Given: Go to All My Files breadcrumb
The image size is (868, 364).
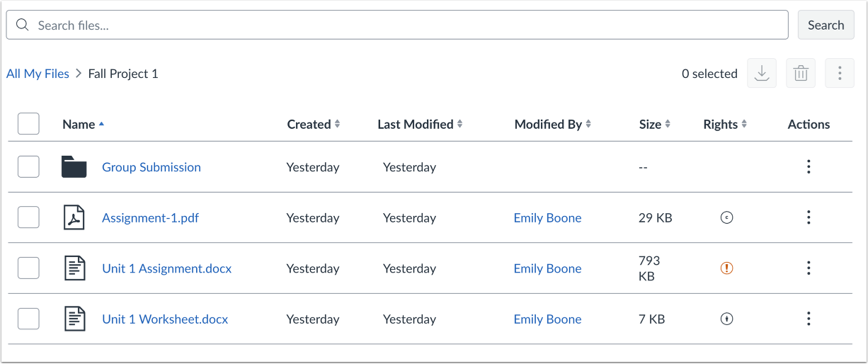Looking at the screenshot, I should coord(38,74).
